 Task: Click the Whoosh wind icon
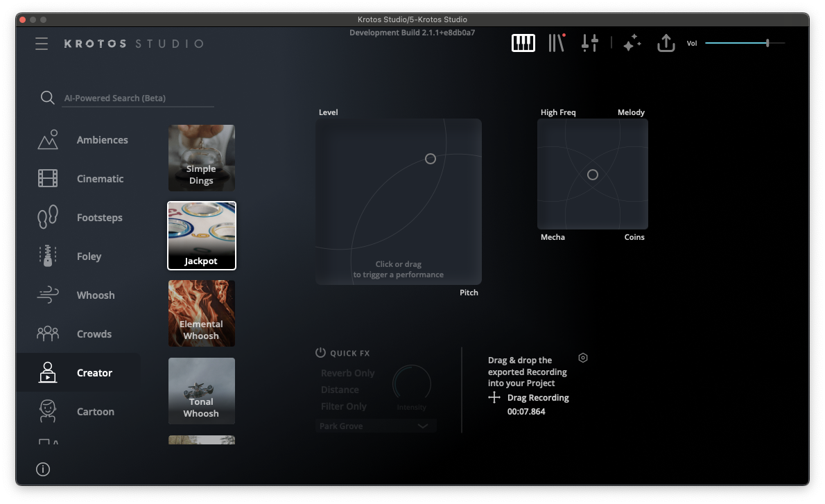click(x=48, y=295)
